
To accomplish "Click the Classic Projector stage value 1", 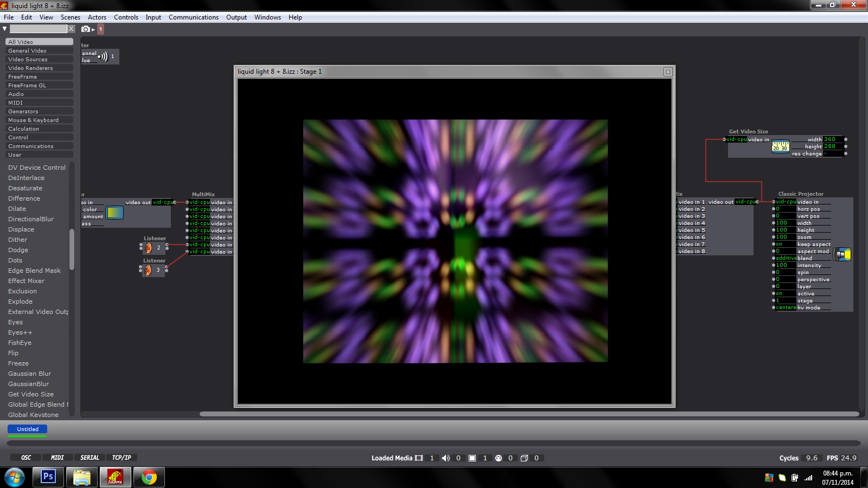I will click(785, 300).
